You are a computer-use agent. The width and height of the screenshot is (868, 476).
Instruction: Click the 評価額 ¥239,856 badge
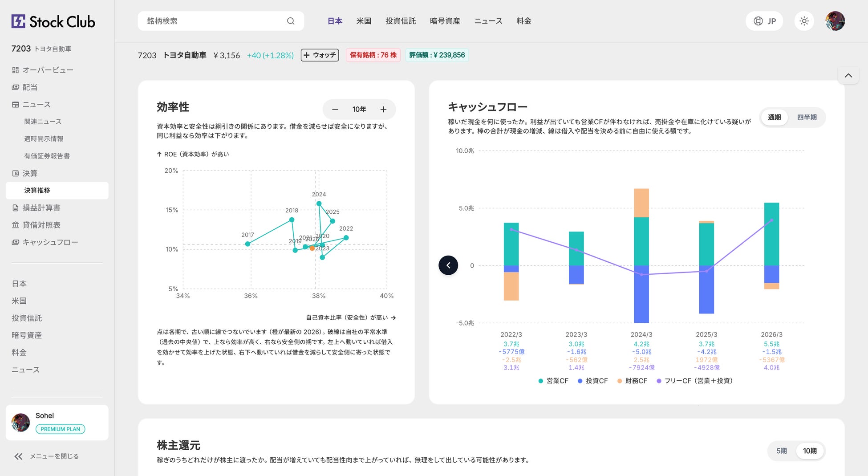[x=437, y=55]
